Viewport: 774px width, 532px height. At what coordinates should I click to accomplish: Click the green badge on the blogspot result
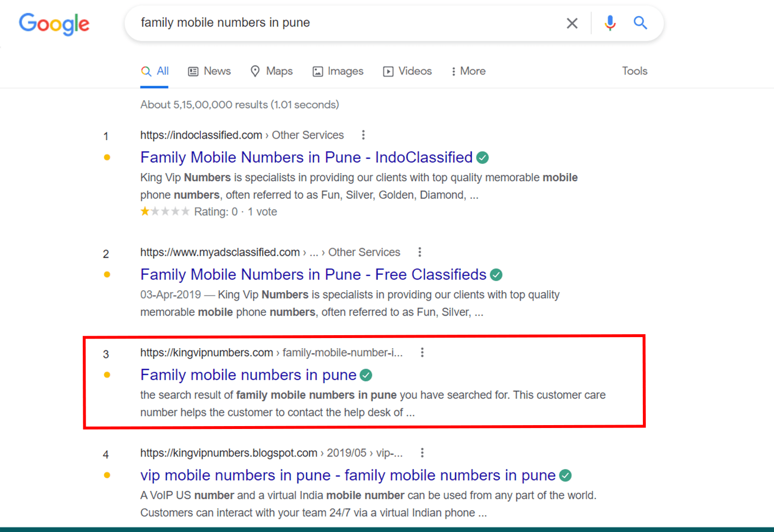[566, 475]
